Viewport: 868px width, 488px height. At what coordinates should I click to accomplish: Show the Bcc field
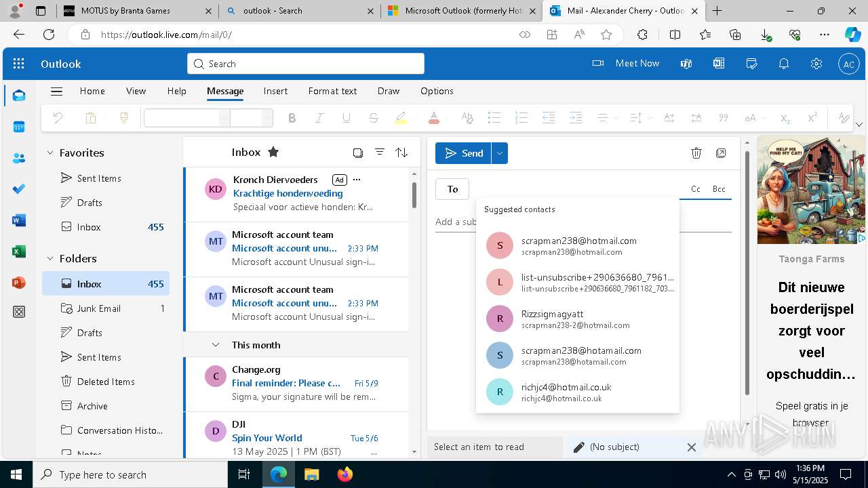719,189
